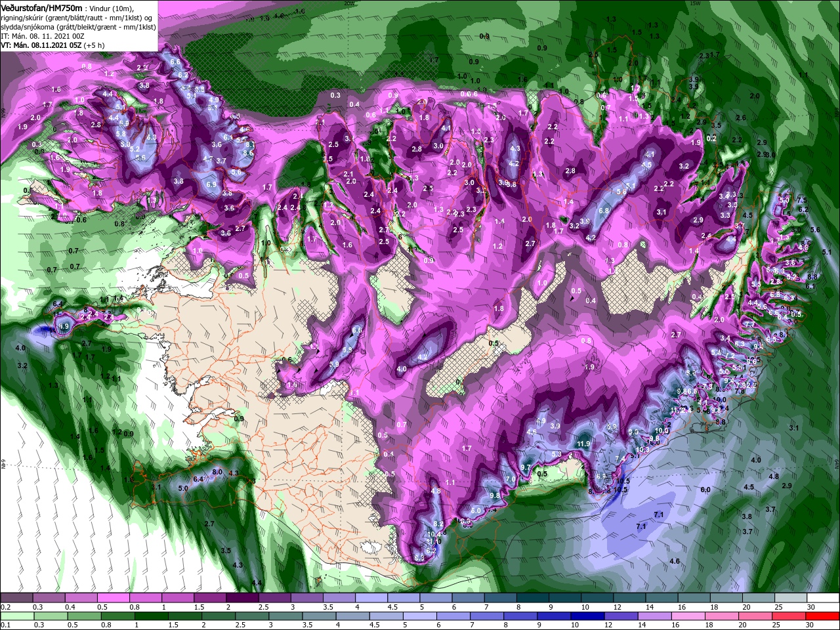Select the 4 pale periwinkle snow-scale swatch

[370, 598]
